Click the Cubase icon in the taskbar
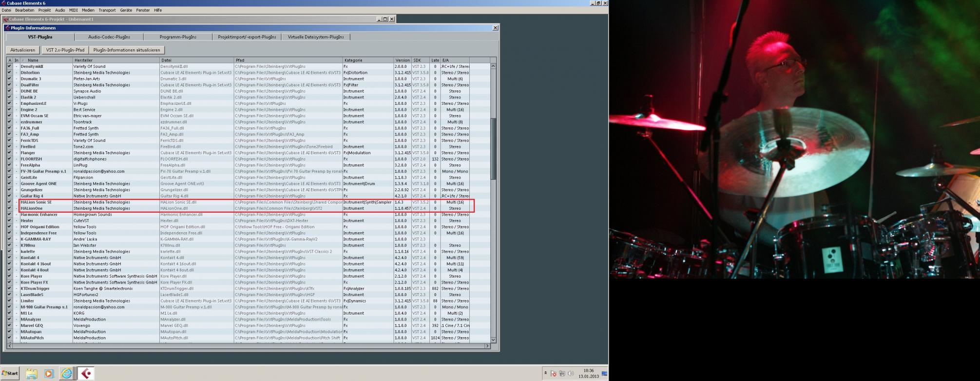The height and width of the screenshot is (381, 980). click(x=86, y=374)
